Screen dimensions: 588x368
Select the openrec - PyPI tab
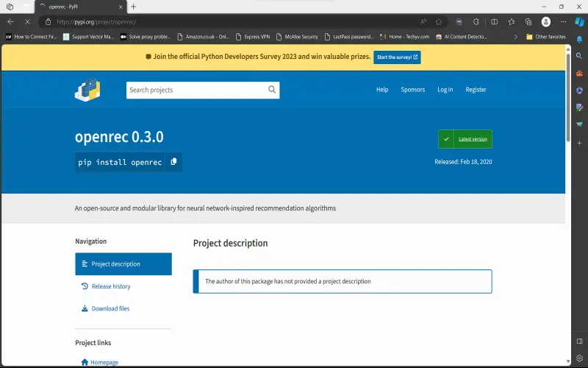(x=81, y=7)
